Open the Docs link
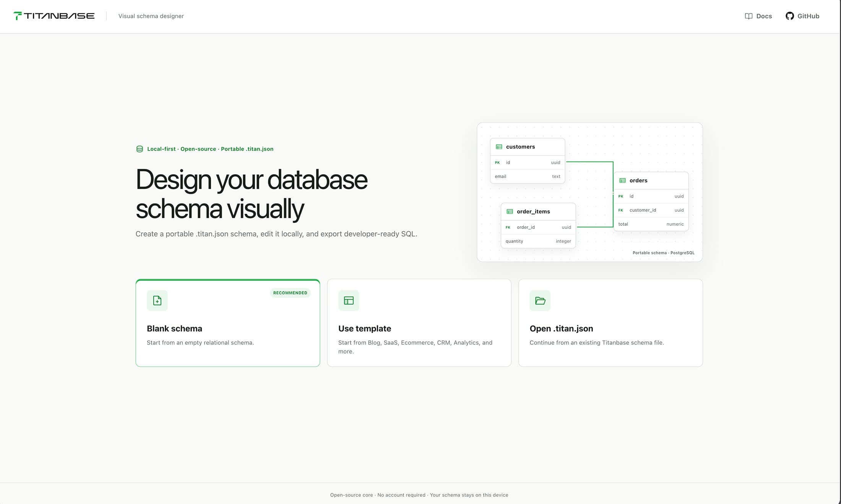Image resolution: width=841 pixels, height=504 pixels. point(758,16)
